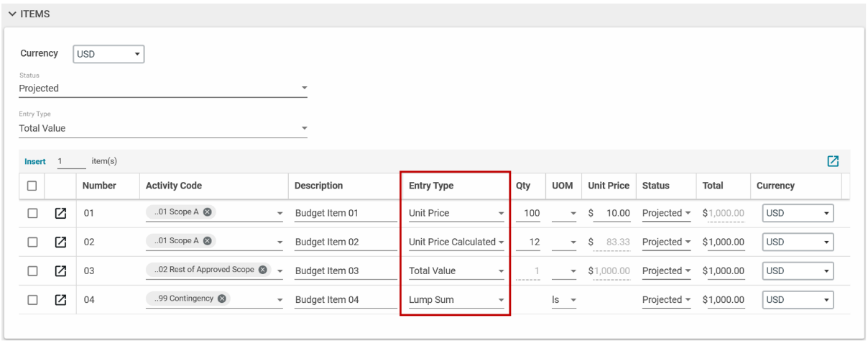Click the Insert link
This screenshot has width=868, height=341.
34,162
